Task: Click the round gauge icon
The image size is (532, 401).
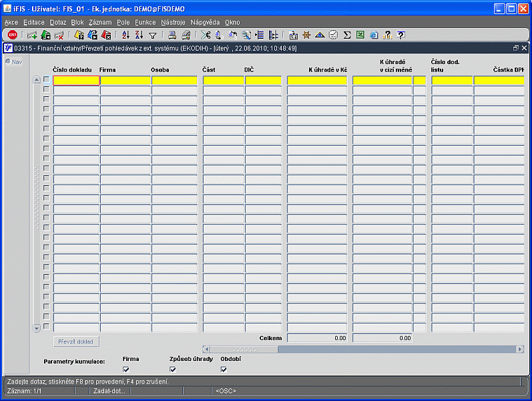Action: click(x=334, y=35)
